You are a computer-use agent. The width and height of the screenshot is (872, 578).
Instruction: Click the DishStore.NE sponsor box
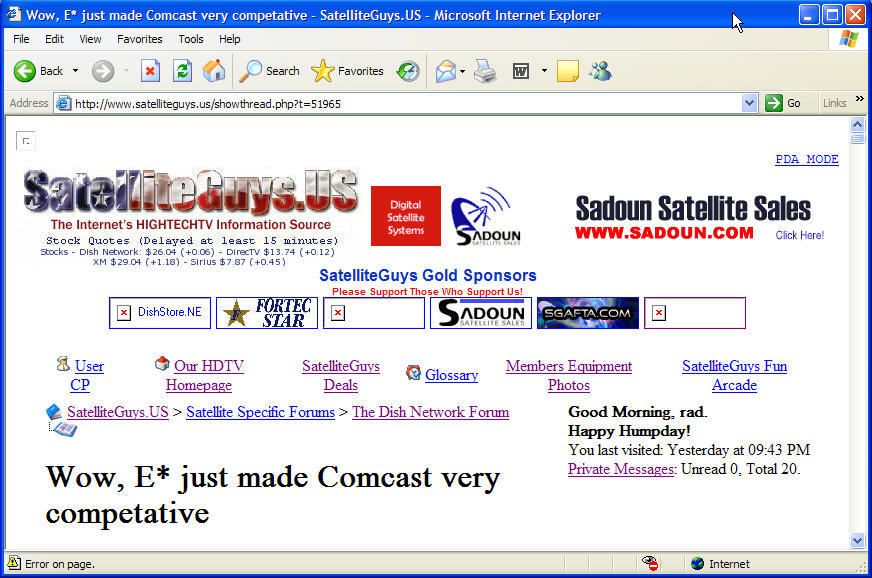coord(160,313)
